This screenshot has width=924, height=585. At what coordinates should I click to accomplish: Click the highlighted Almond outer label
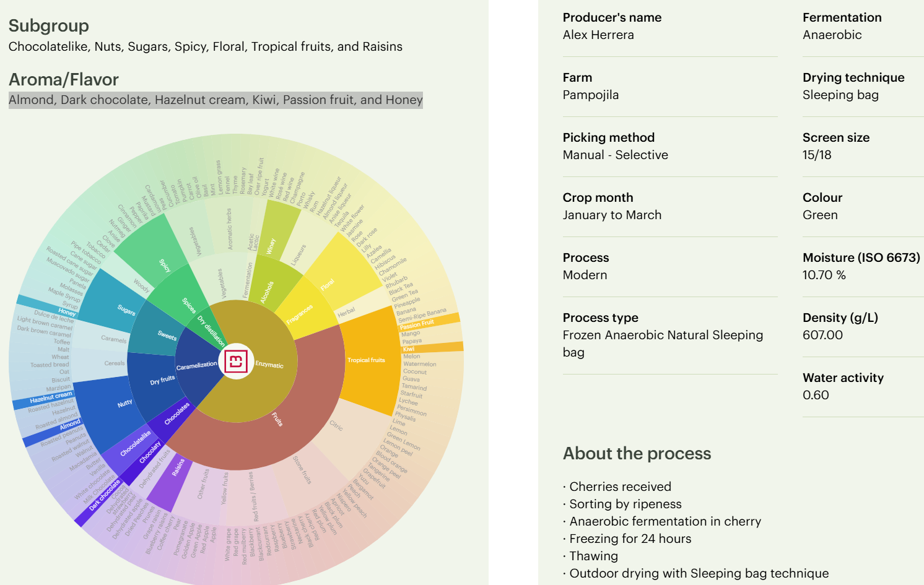(x=69, y=425)
